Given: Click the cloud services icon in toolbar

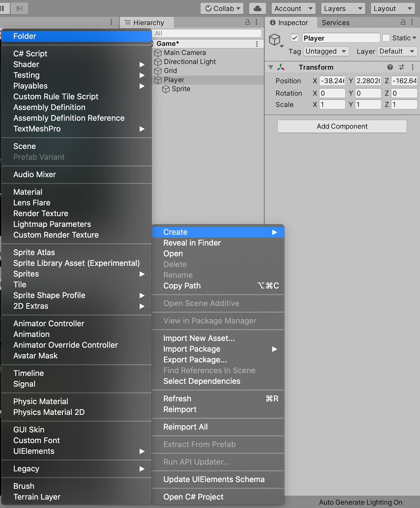Looking at the screenshot, I should 257,8.
